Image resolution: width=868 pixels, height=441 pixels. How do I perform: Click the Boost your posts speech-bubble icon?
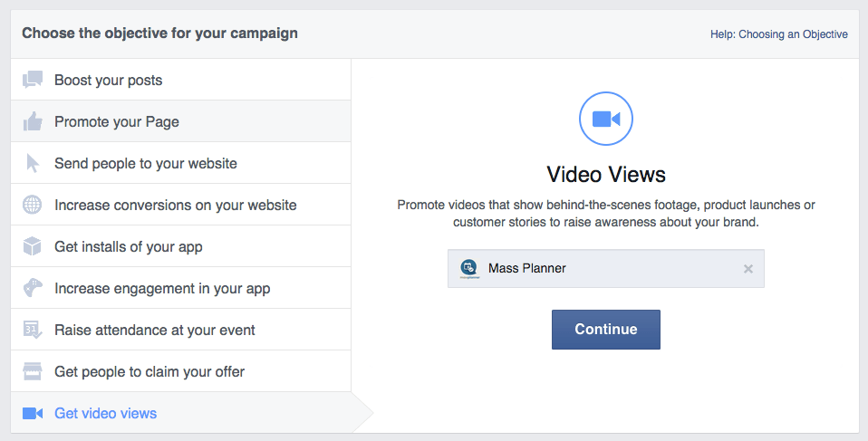click(32, 80)
